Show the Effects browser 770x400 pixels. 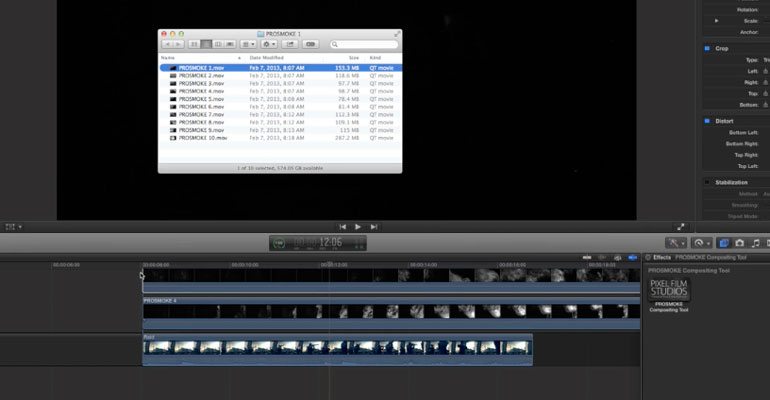click(x=723, y=243)
